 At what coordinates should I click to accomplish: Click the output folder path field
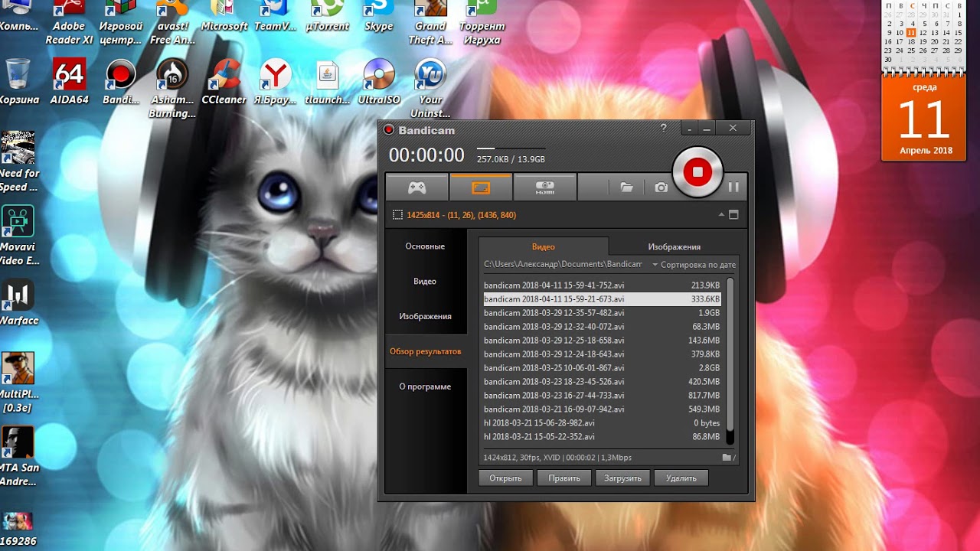click(563, 265)
